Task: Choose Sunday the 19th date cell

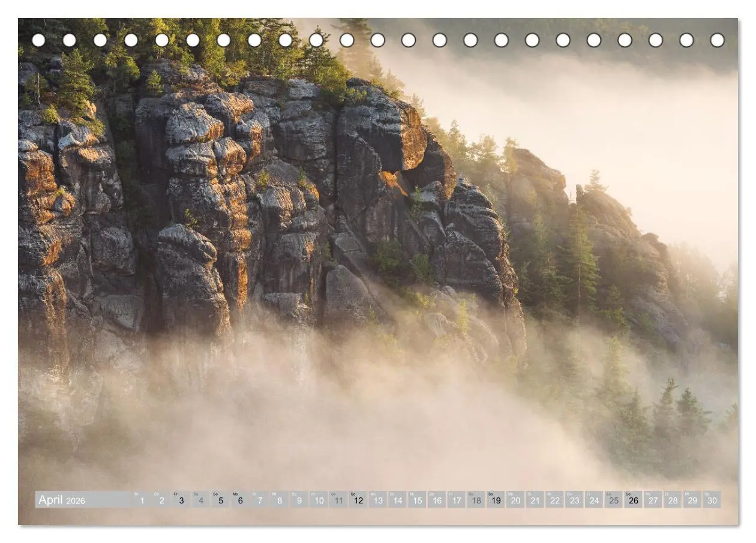Action: coord(496,500)
